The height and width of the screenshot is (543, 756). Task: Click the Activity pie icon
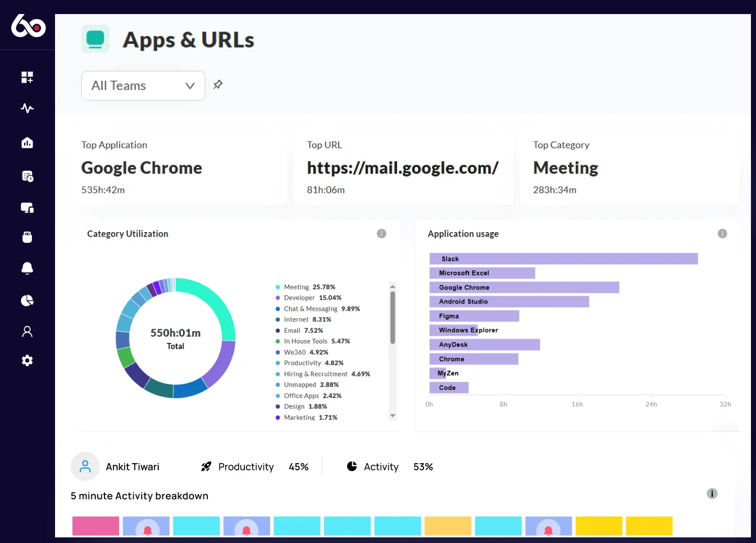352,466
